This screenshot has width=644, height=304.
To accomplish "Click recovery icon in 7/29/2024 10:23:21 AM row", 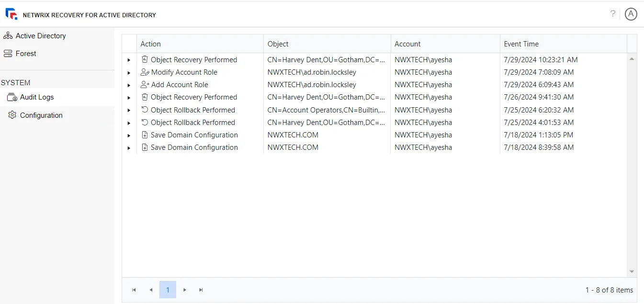I will coord(145,59).
